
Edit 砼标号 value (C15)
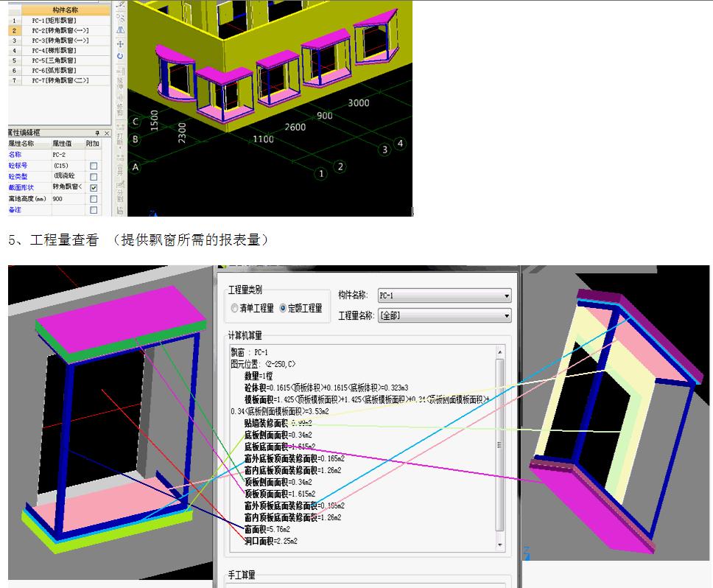[69, 166]
